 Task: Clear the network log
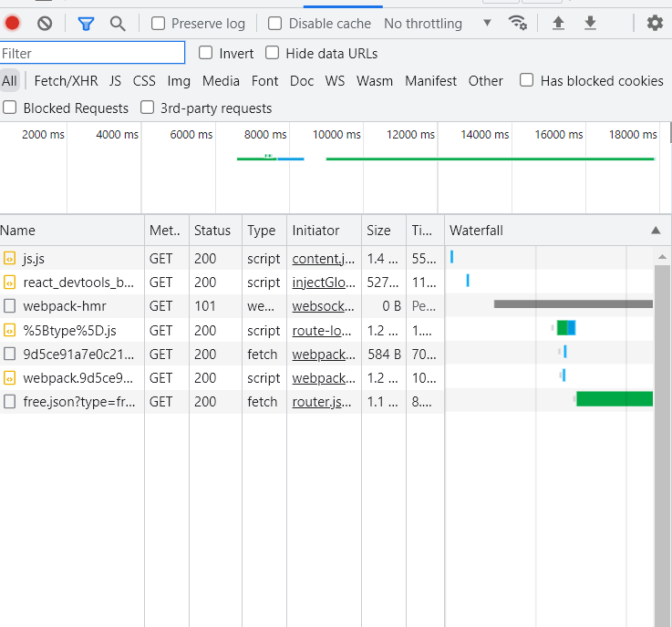point(45,23)
